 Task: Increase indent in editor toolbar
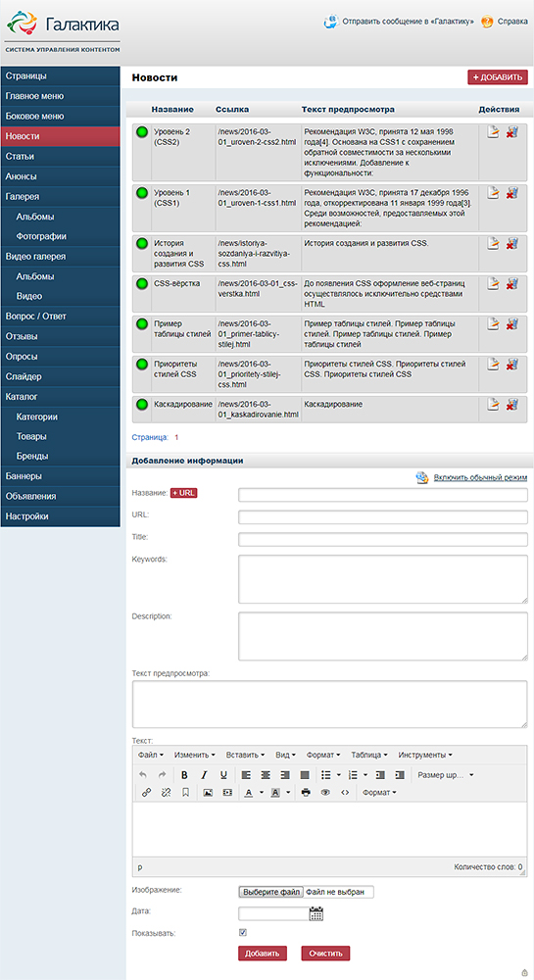[x=399, y=775]
